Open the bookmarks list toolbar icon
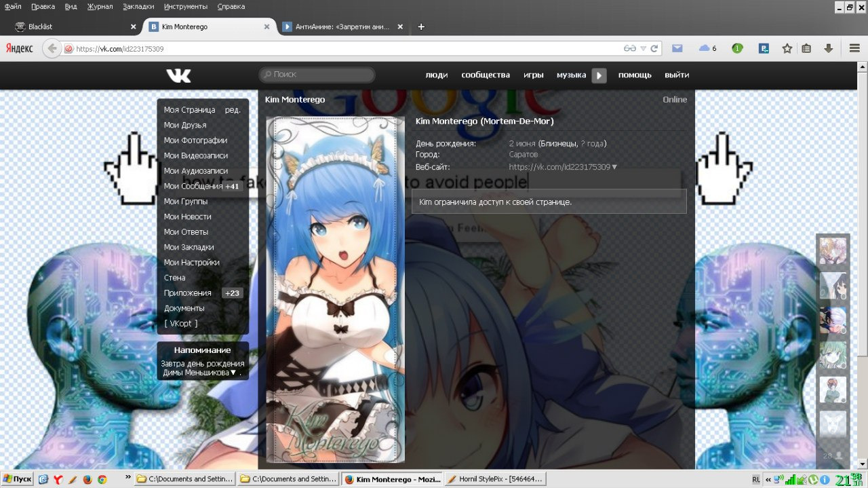Image resolution: width=868 pixels, height=488 pixels. click(806, 48)
